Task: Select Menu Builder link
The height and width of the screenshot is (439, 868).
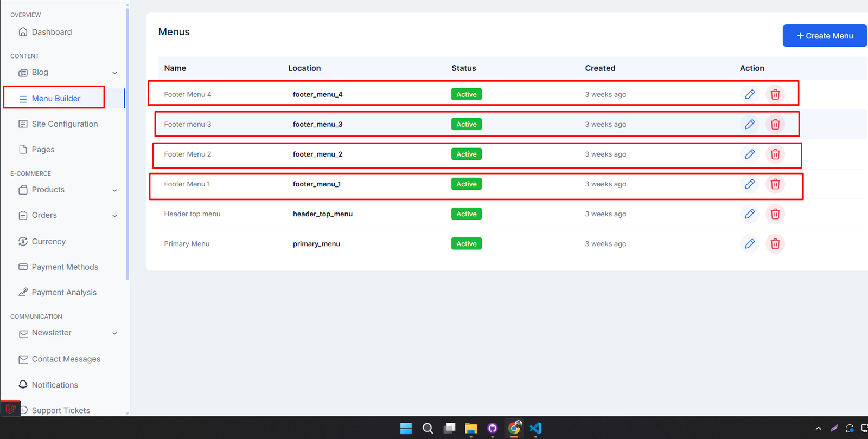Action: [x=56, y=99]
